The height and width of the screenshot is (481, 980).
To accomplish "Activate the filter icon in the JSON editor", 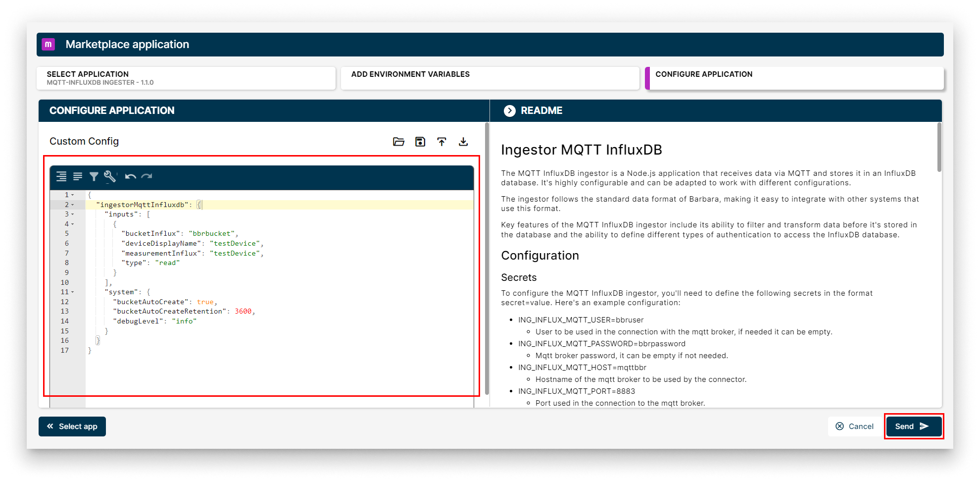I will [x=95, y=176].
